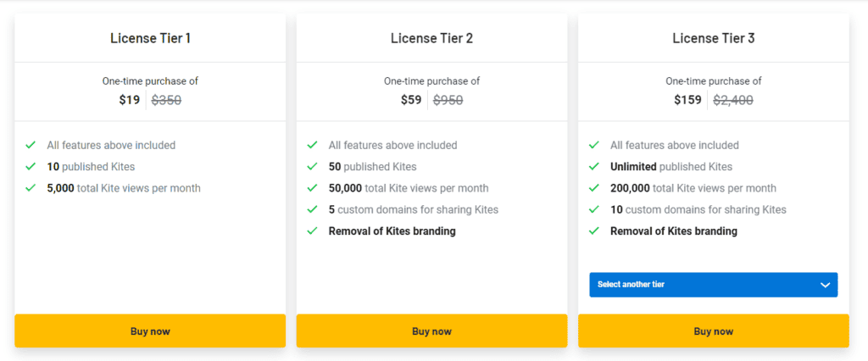Click checkmark beside '10 custom domains'

pos(593,209)
